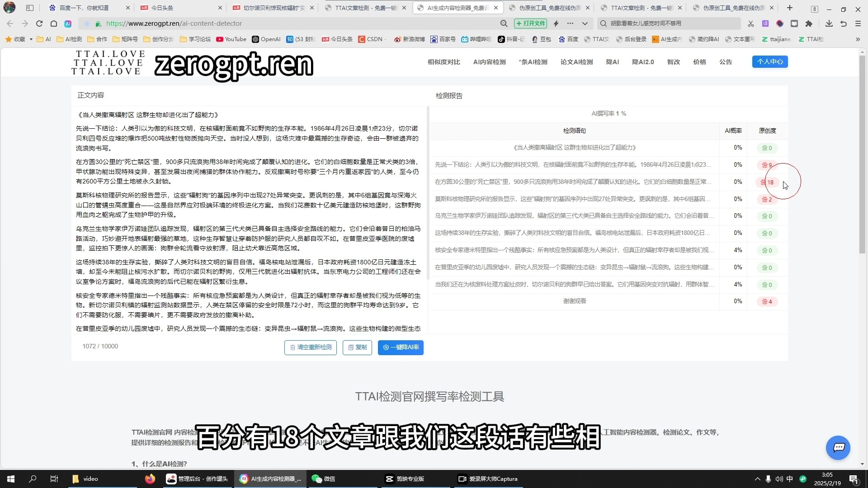This screenshot has width=868, height=488.
Task: Open a new browser tab with plus
Action: [x=790, y=8]
